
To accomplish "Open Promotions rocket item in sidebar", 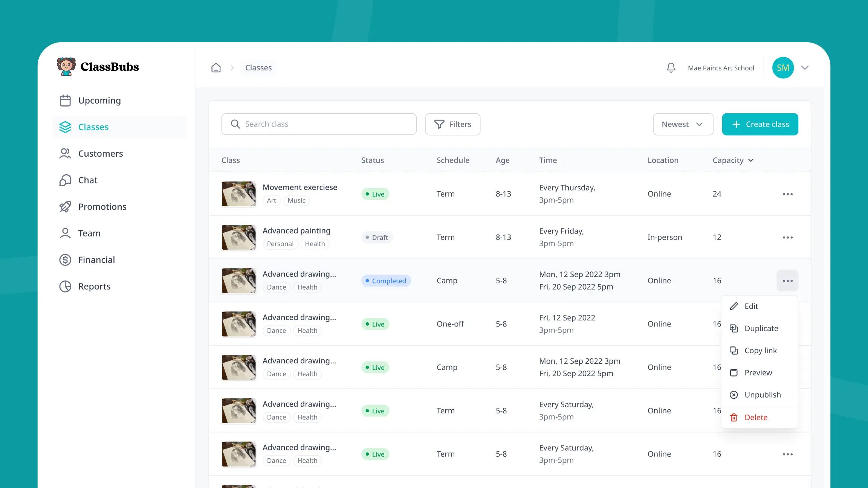I will (102, 207).
